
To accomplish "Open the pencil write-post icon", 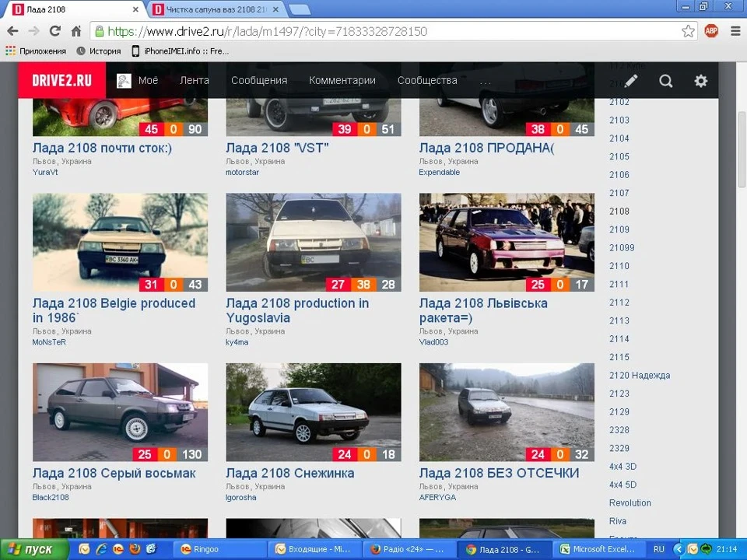I will pyautogui.click(x=631, y=81).
